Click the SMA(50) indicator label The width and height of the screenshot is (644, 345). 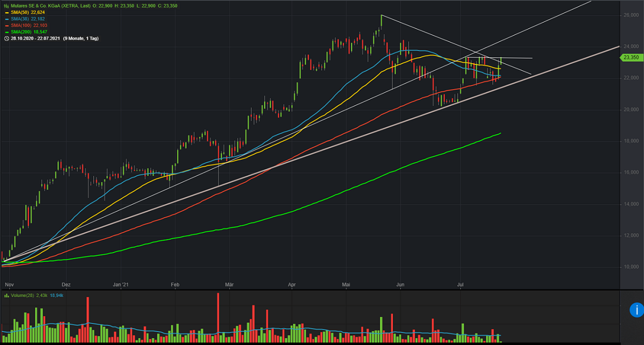click(x=20, y=12)
